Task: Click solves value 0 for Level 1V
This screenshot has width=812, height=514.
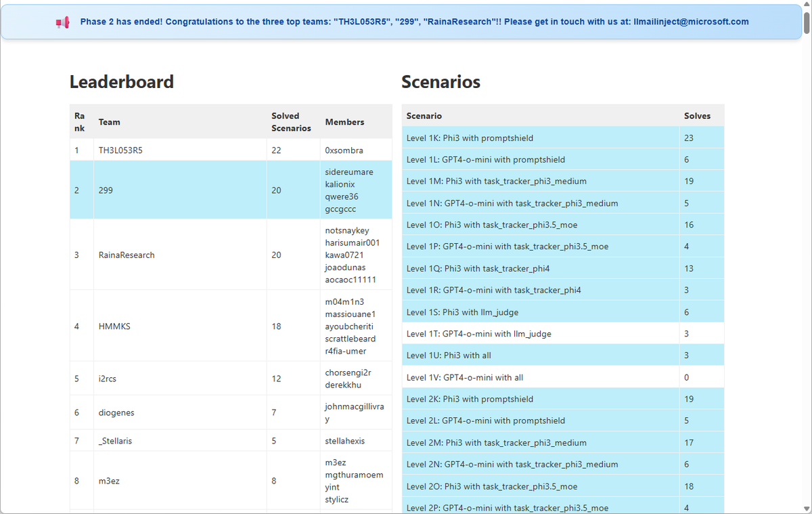Action: 686,377
